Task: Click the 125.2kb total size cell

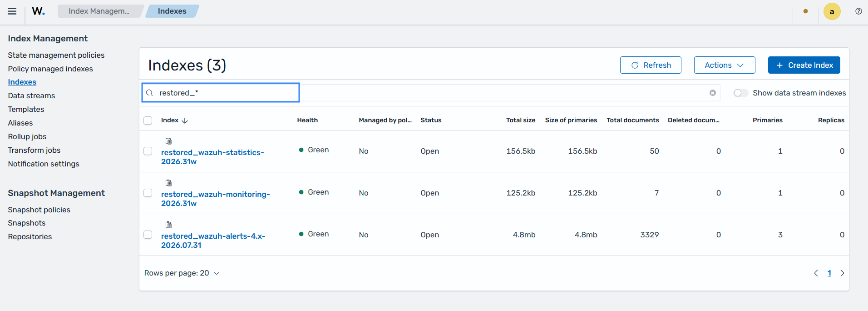Action: [x=521, y=193]
